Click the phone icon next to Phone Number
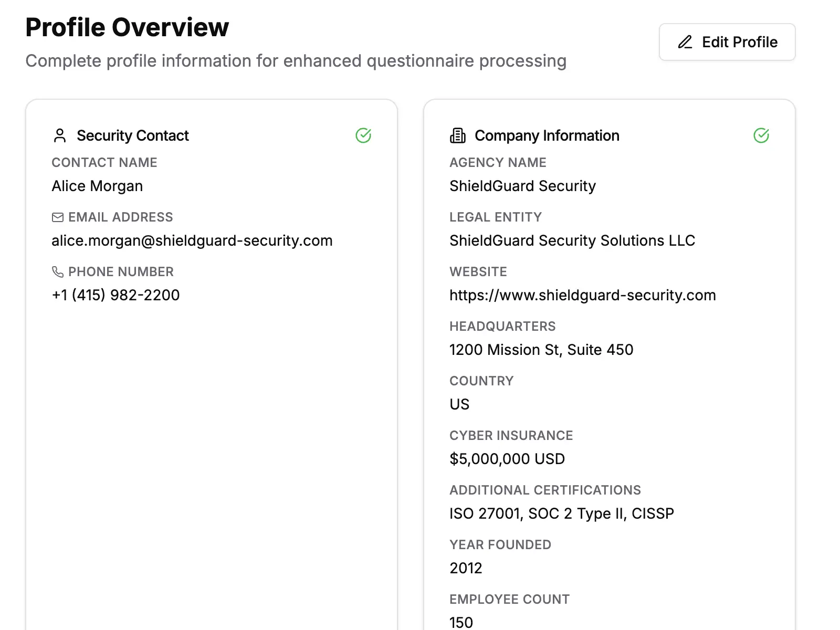The width and height of the screenshot is (840, 630). (x=57, y=271)
